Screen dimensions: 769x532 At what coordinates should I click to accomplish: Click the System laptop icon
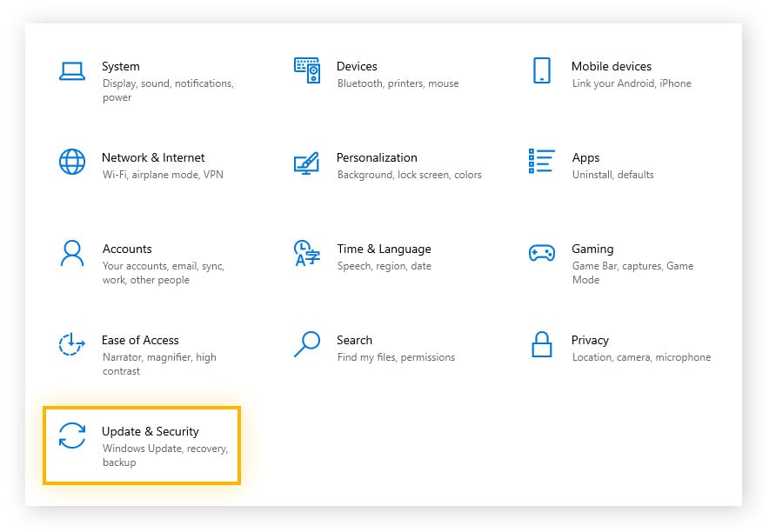(72, 71)
